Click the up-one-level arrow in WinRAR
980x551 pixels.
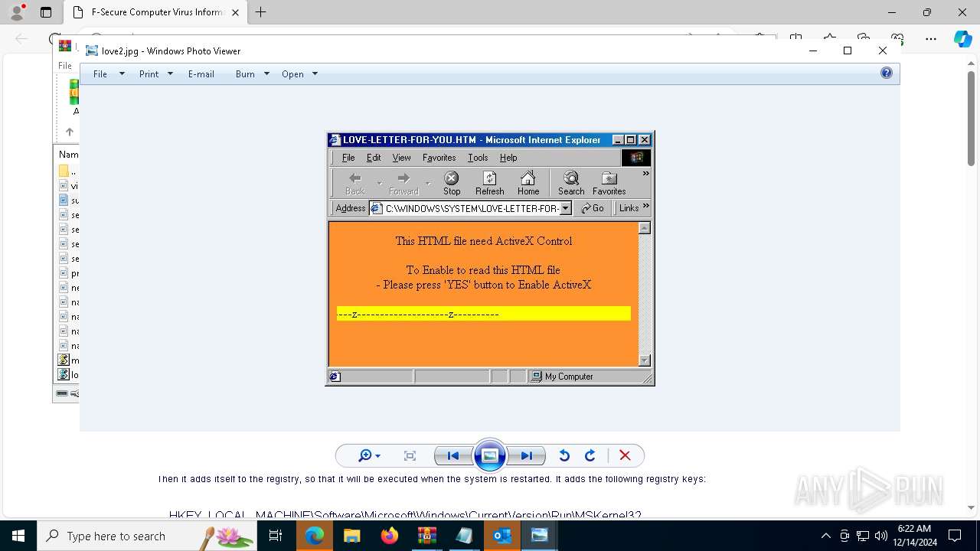69,132
